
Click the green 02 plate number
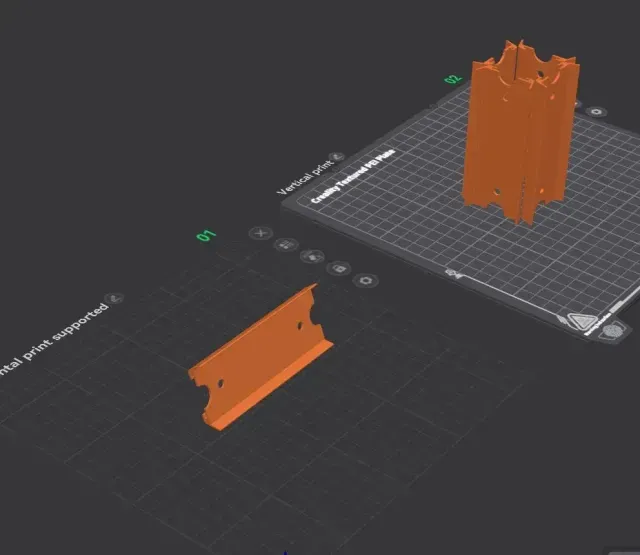click(x=453, y=79)
